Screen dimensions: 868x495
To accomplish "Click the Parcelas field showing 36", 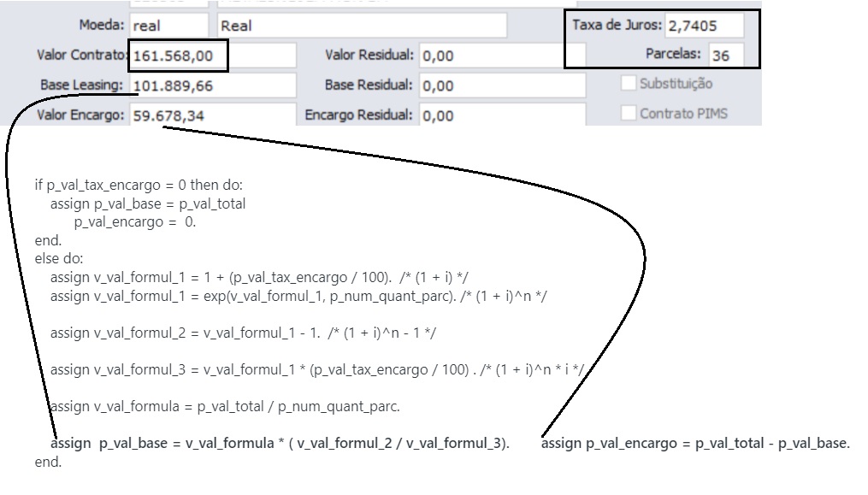I will 724,54.
